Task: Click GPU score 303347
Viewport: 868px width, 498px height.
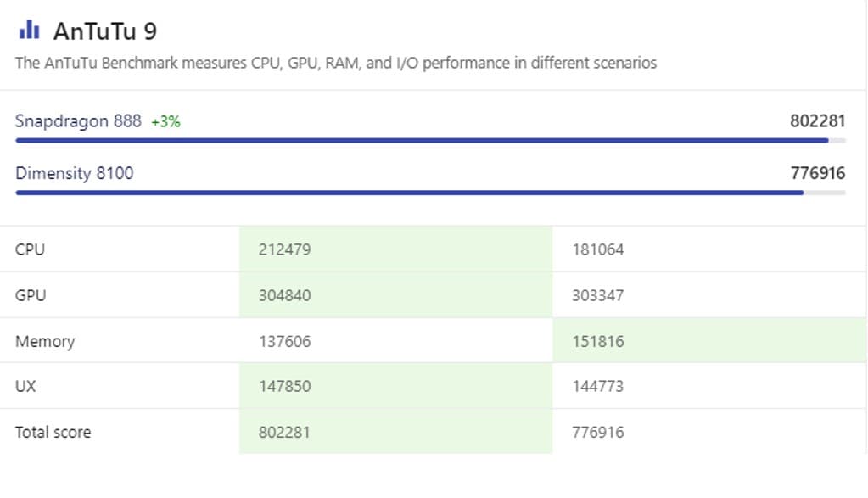Action: pos(598,295)
